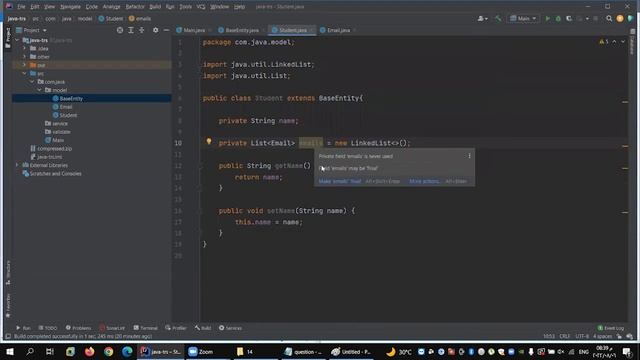Click UTF-8 encoding in status bar
This screenshot has height=360, width=640.
582,336
